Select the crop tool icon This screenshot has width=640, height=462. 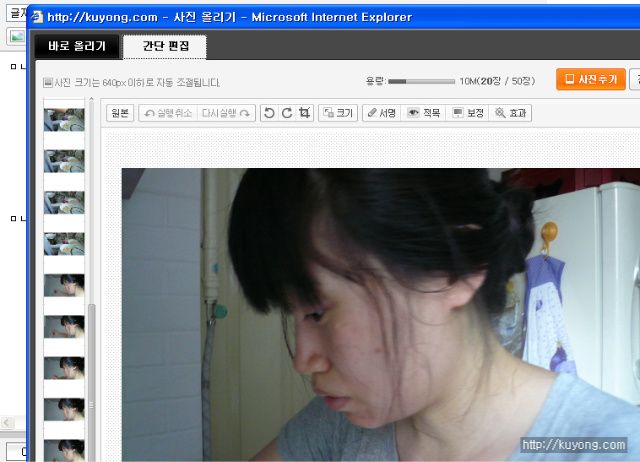[304, 113]
